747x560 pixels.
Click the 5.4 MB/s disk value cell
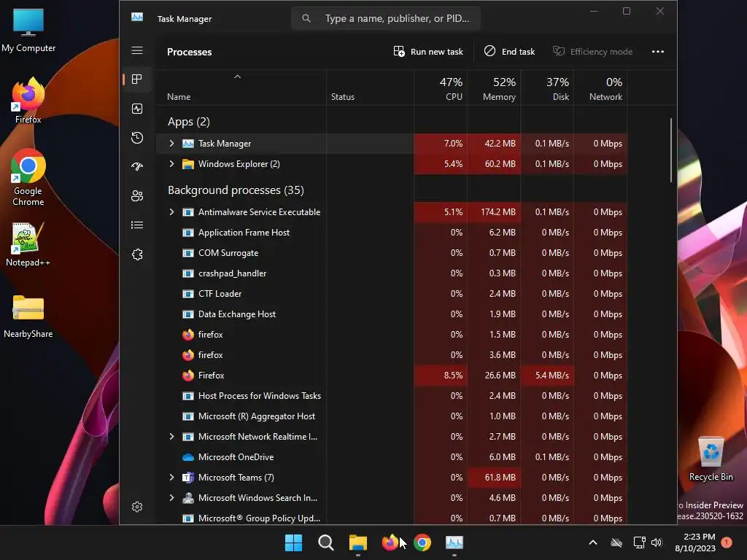pyautogui.click(x=547, y=376)
